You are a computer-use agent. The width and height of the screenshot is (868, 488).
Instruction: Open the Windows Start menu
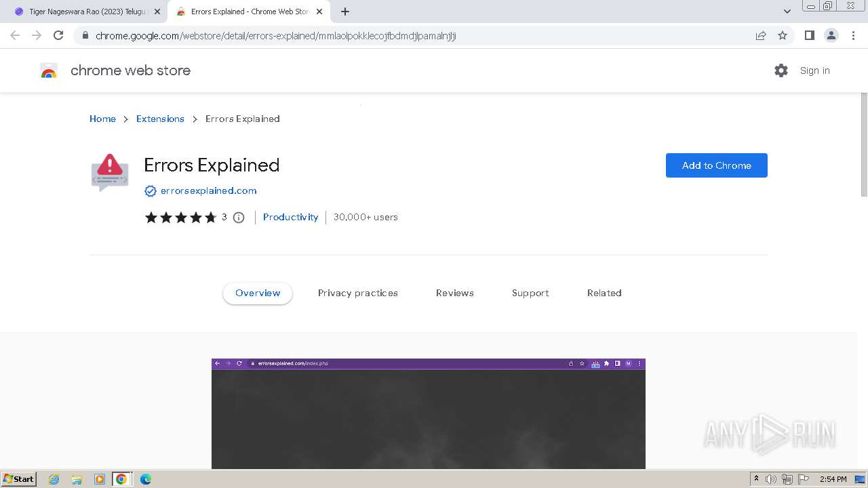19,479
